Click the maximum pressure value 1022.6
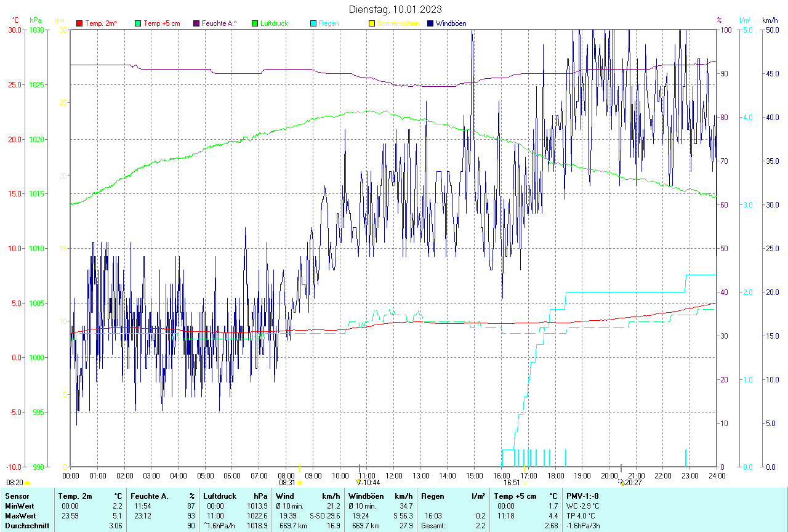The image size is (788, 532). coord(257,516)
